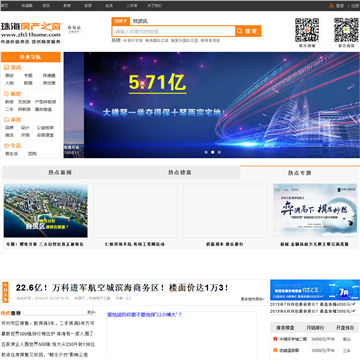Click the orange date badge beside headline
Image resolution: width=360 pixels, height=360 pixels.
(x=5, y=292)
